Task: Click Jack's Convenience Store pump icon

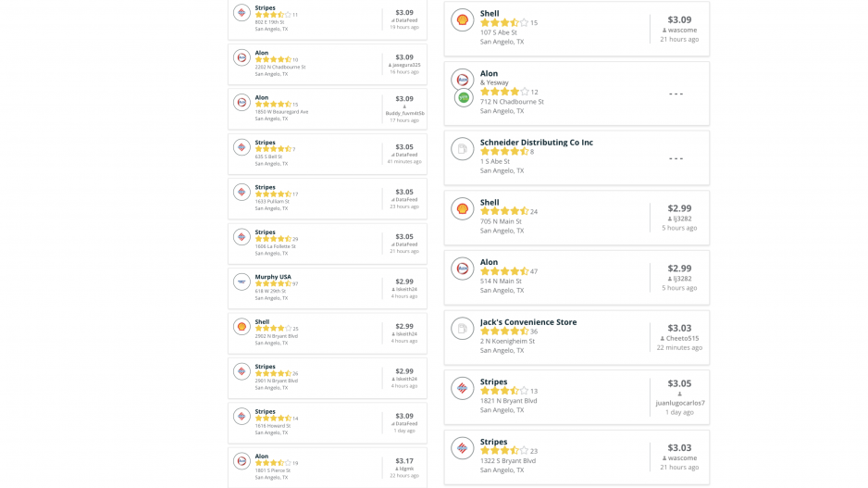Action: 463,329
